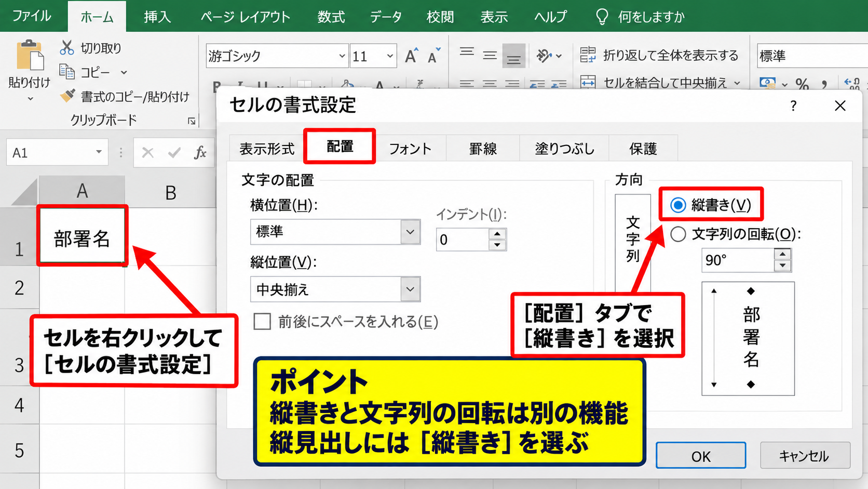868x489 pixels.
Task: Open the 横位置 dropdown
Action: [x=410, y=232]
